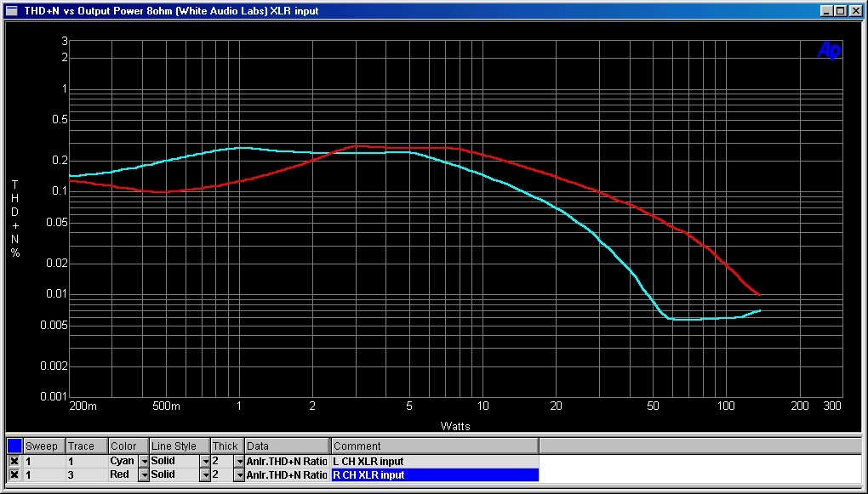
Task: Open Thick dropdown for the Cyan row
Action: pos(240,462)
